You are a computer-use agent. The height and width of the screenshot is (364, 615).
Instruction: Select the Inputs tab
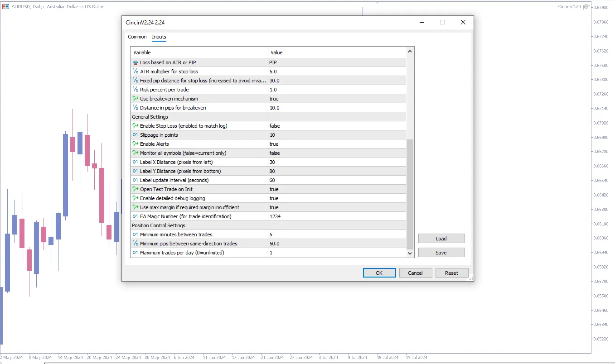[x=159, y=37]
